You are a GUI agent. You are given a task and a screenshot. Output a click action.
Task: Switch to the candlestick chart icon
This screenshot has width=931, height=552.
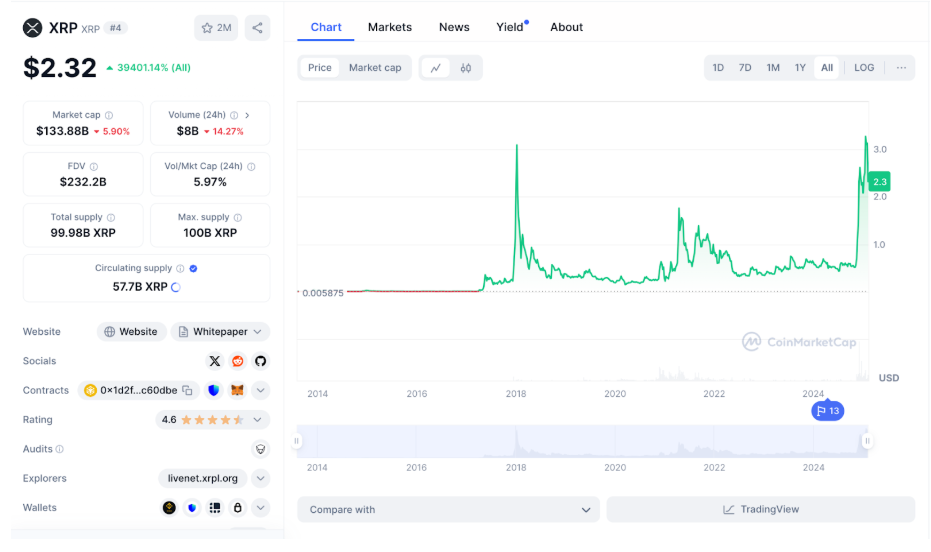click(x=466, y=68)
